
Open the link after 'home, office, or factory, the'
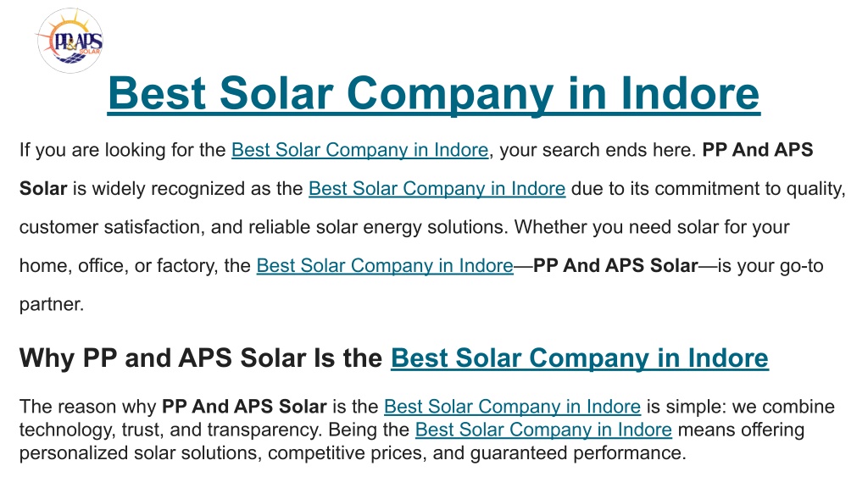385,265
